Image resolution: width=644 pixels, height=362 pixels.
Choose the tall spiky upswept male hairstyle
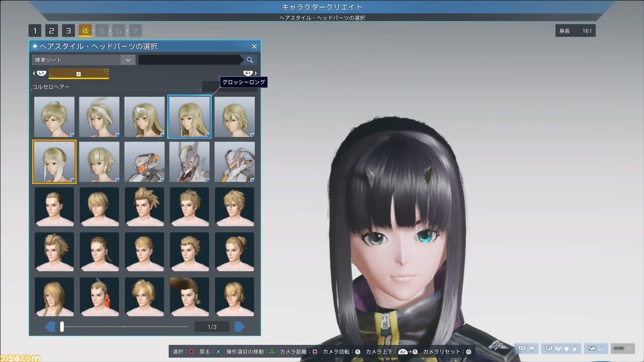tap(144, 207)
